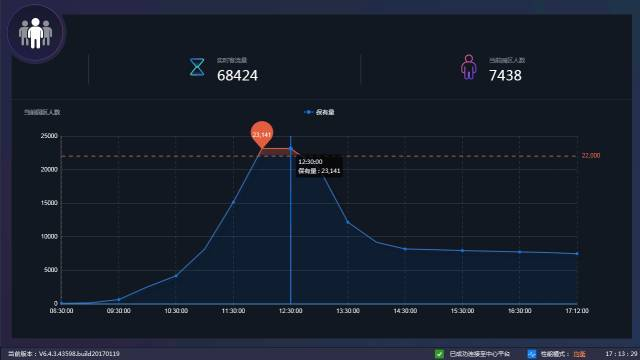The width and height of the screenshot is (640, 360).
Task: Click the tooltip showing 保有量: 23,141
Action: tap(319, 167)
